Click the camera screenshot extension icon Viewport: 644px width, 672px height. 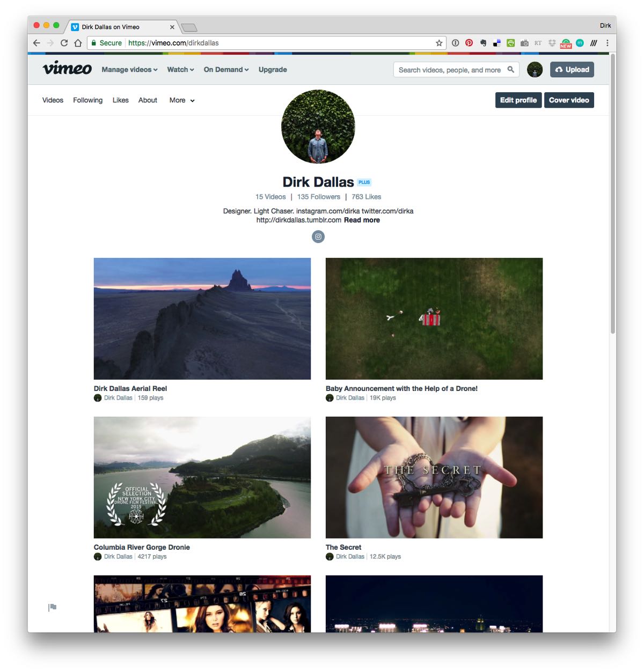point(525,43)
